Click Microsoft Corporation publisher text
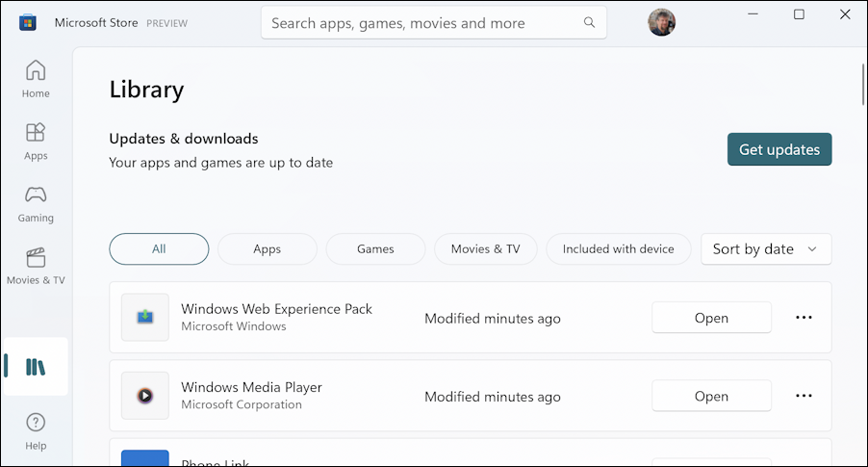868x467 pixels. click(x=242, y=404)
